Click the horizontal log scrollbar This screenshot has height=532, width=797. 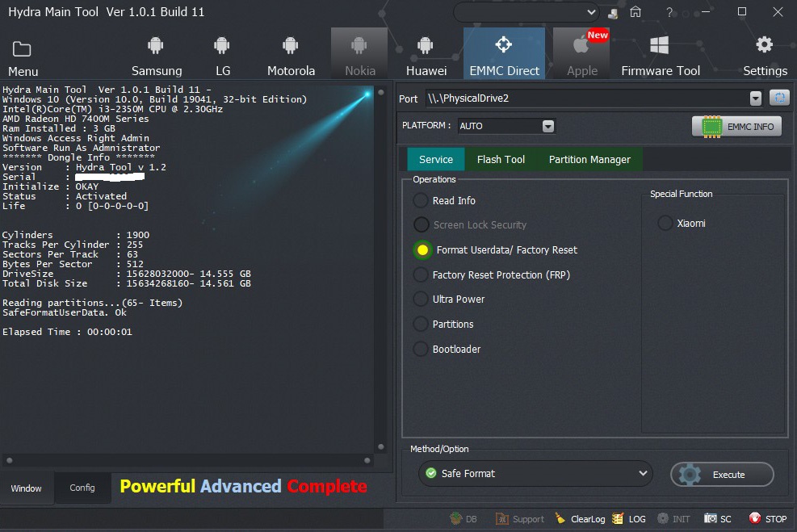click(188, 460)
